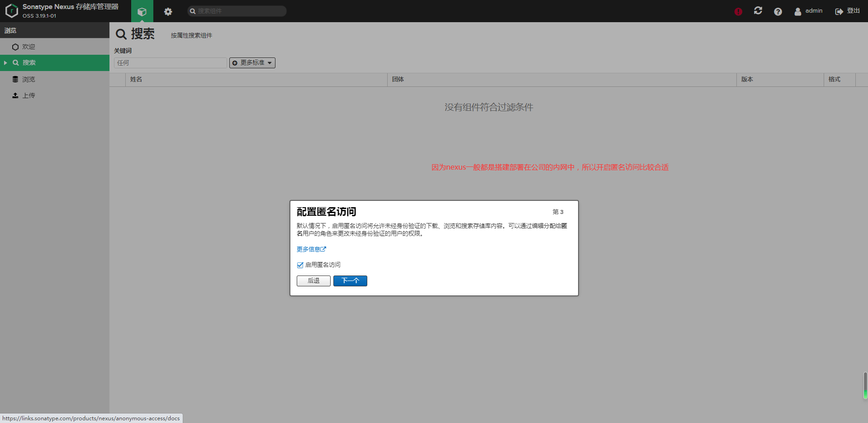Open the 更多标准 dropdown

(x=252, y=63)
